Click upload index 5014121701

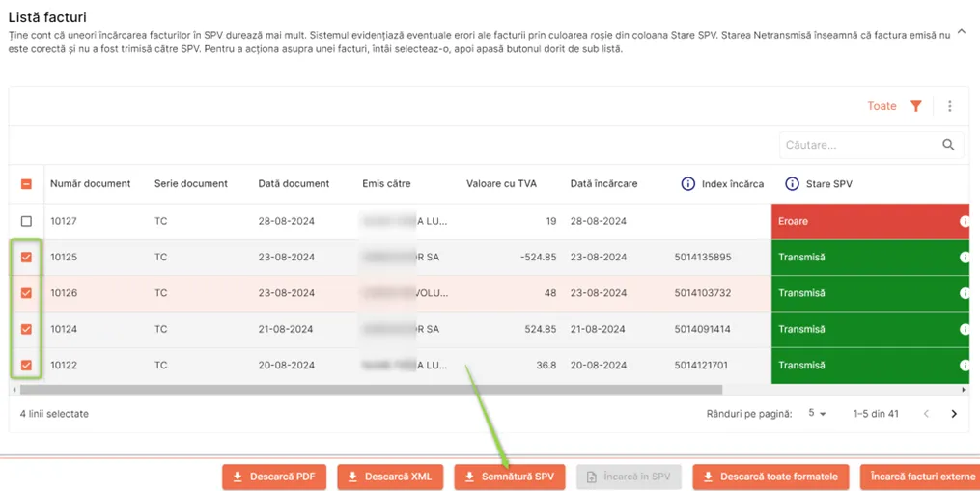click(x=701, y=365)
